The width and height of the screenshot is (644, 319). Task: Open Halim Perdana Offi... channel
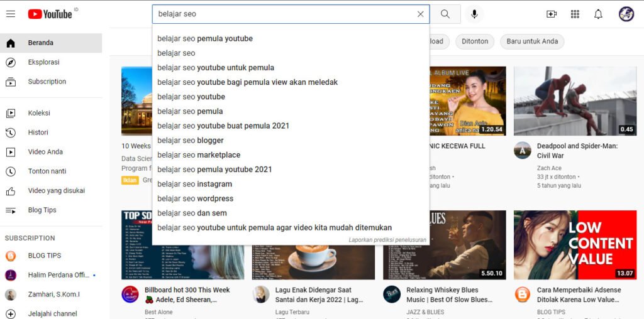(x=51, y=274)
